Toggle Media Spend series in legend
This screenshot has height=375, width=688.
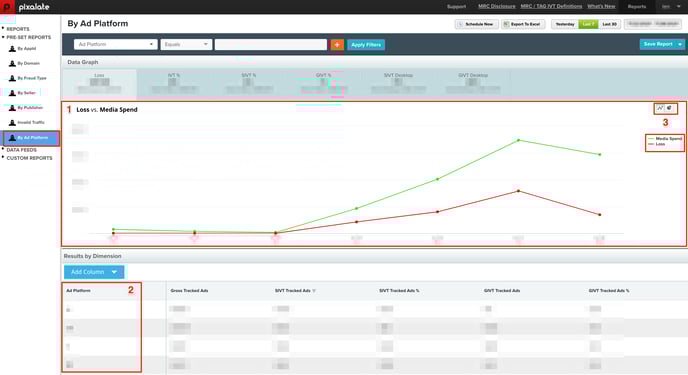coord(665,139)
